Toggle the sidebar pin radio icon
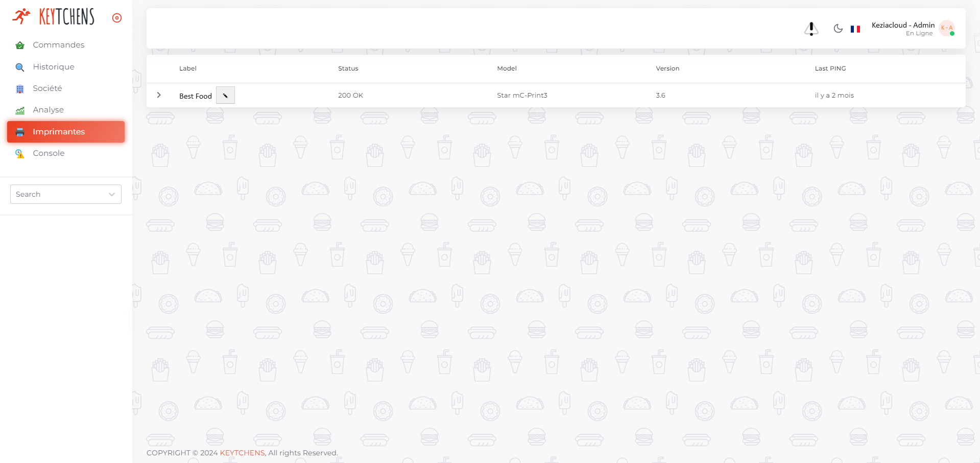The height and width of the screenshot is (463, 980). [x=117, y=18]
